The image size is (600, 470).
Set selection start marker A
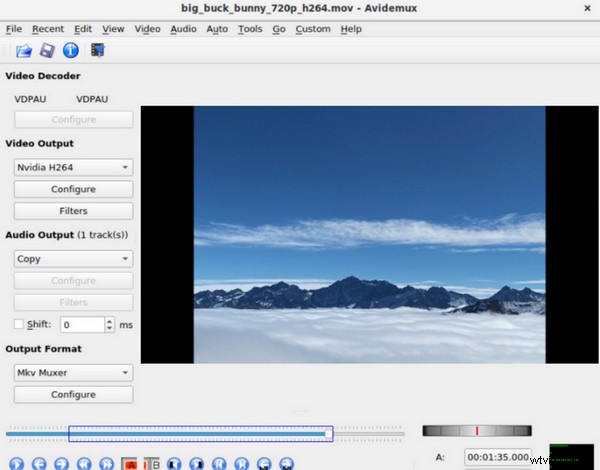click(129, 464)
